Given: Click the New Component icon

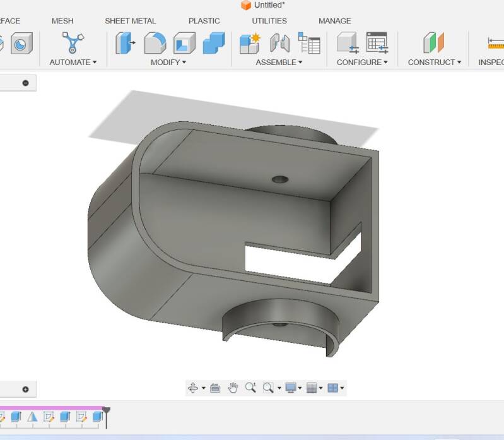Looking at the screenshot, I should point(250,43).
